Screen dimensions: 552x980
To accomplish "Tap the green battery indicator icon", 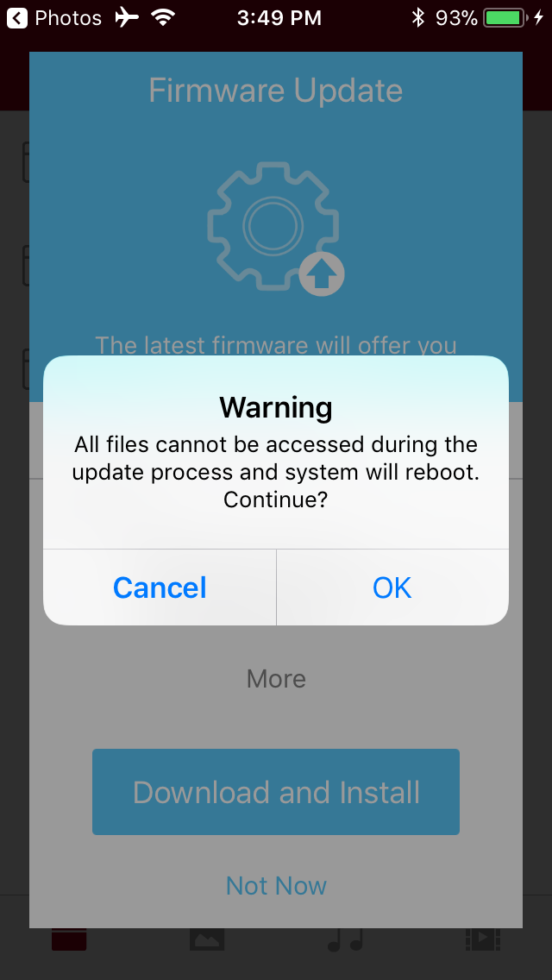I will coord(505,17).
